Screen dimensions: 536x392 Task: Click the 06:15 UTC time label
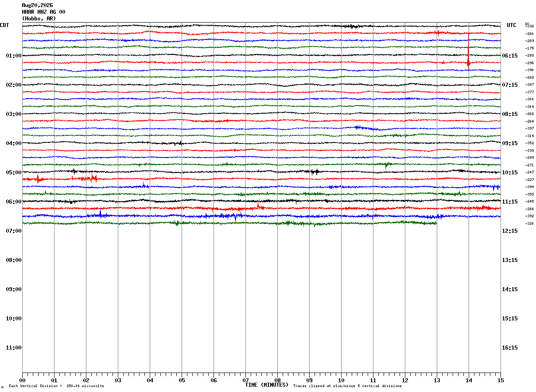click(x=510, y=56)
